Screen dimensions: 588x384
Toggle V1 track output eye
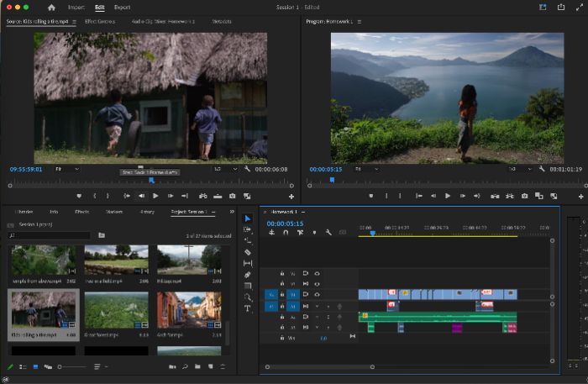click(x=317, y=294)
